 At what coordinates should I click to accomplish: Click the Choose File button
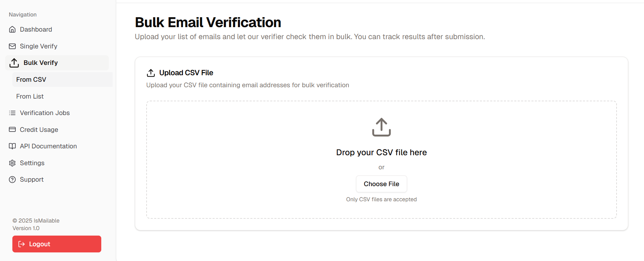pyautogui.click(x=381, y=184)
